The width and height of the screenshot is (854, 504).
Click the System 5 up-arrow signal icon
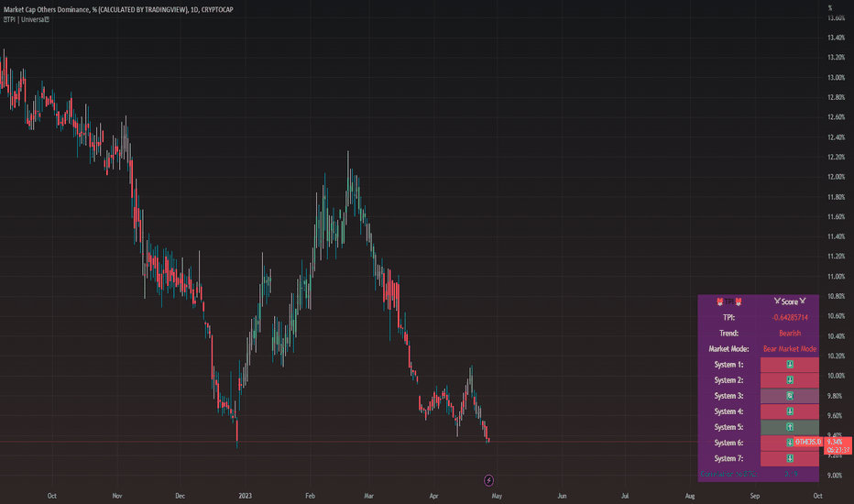point(790,427)
